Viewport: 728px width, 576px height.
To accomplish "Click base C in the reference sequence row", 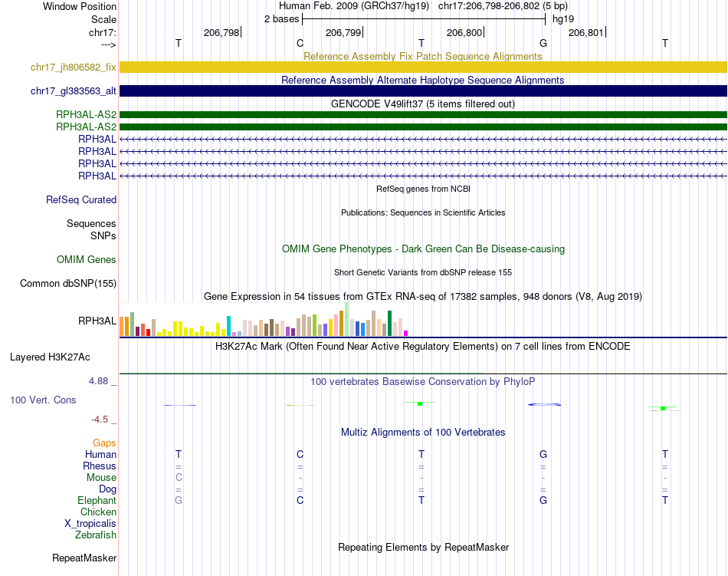I will click(300, 43).
